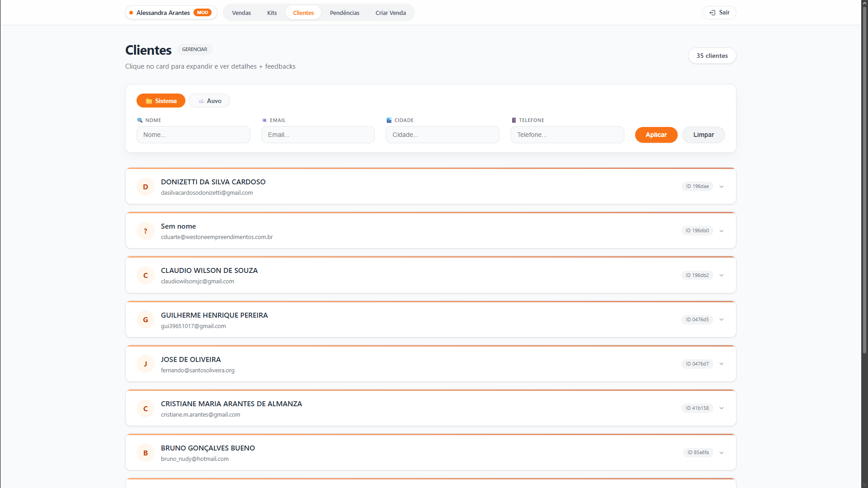Click the D avatar for Donizetti
The width and height of the screenshot is (868, 488).
click(x=146, y=187)
